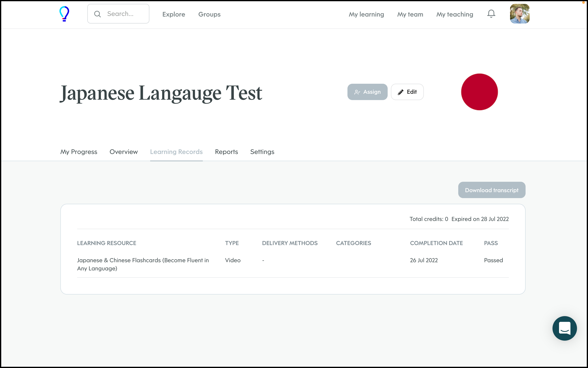Open the Overview tab

(x=123, y=152)
